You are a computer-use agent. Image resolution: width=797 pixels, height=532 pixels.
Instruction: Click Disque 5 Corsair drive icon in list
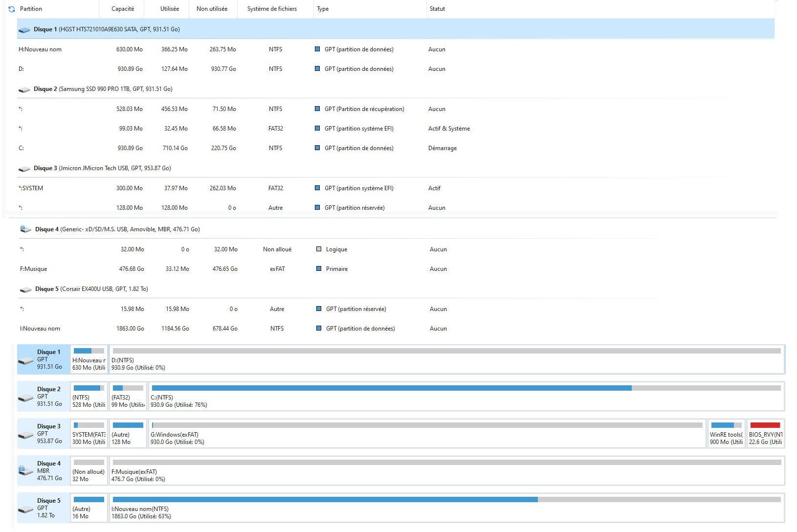(x=25, y=289)
